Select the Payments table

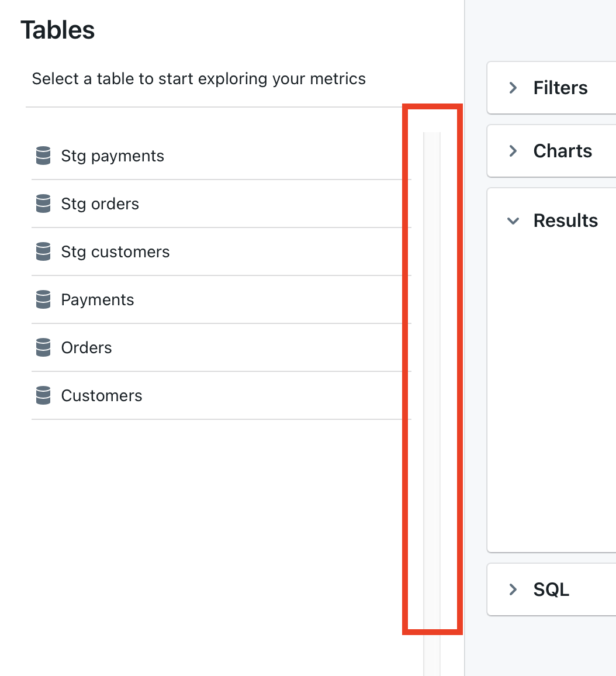click(98, 299)
